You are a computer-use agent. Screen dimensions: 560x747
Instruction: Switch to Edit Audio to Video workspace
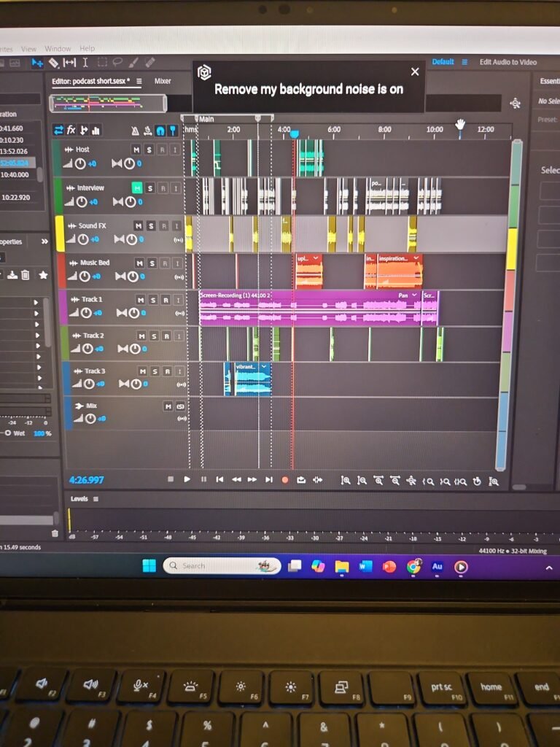(x=508, y=62)
